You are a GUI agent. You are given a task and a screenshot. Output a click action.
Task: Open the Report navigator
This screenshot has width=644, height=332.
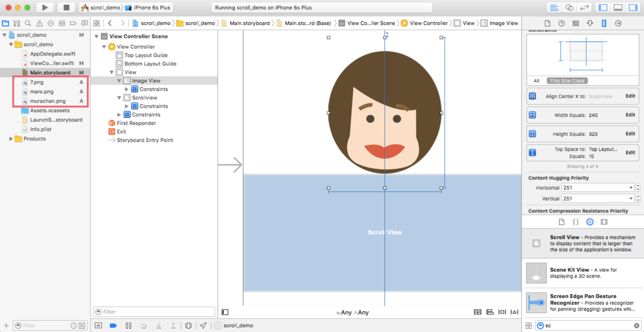(x=85, y=23)
